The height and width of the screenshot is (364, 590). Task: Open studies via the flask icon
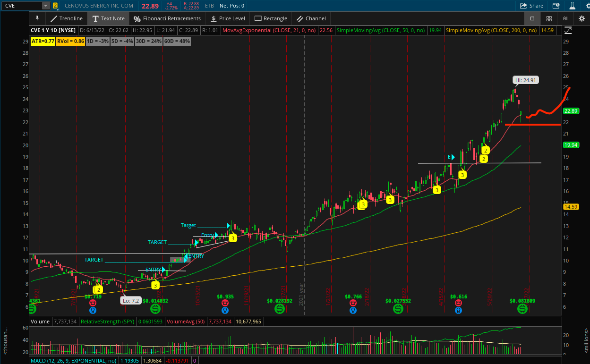pos(572,6)
